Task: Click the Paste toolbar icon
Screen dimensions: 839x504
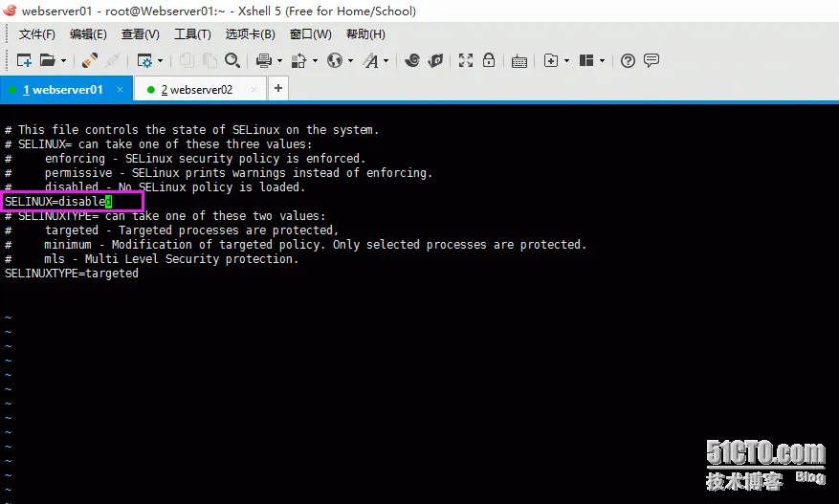Action: tap(210, 60)
